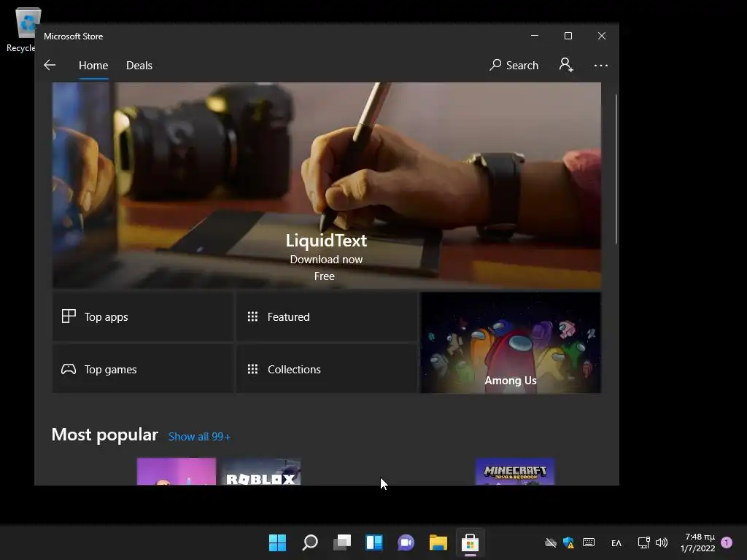
Task: Switch to the Home tab
Action: click(x=93, y=65)
